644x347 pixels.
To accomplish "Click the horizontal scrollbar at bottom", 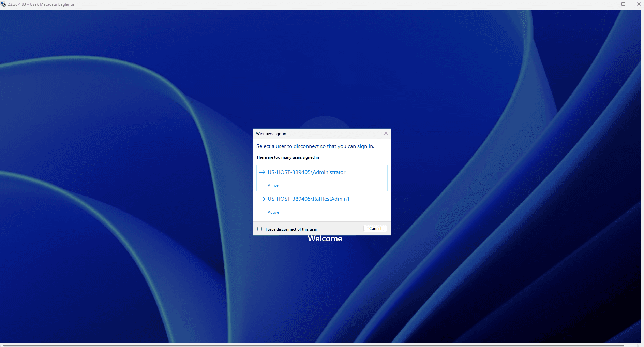I will [314, 345].
